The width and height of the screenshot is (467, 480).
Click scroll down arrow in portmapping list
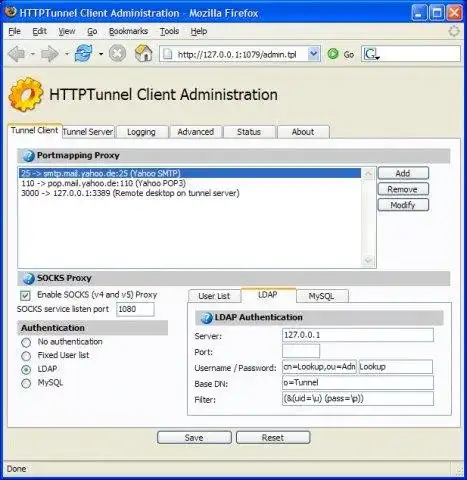click(369, 260)
